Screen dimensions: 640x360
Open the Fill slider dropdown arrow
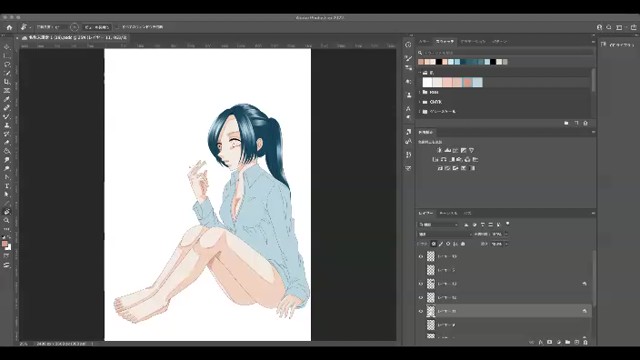[x=507, y=244]
